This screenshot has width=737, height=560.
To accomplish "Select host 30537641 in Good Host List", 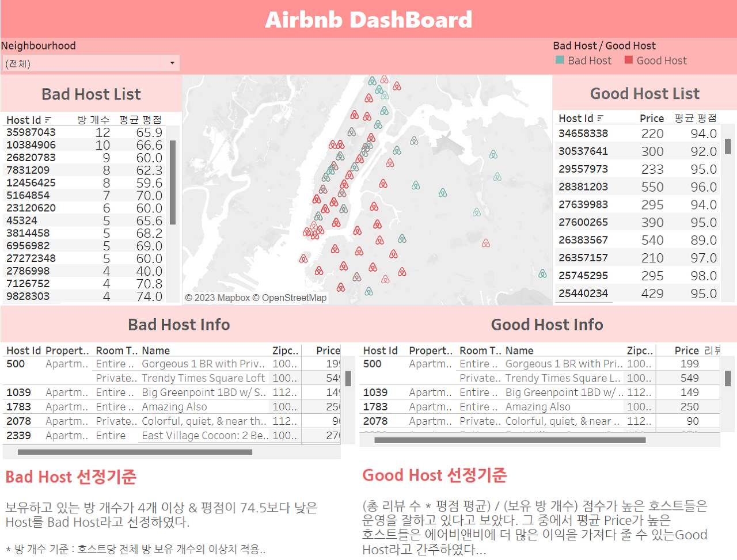I will click(x=583, y=151).
